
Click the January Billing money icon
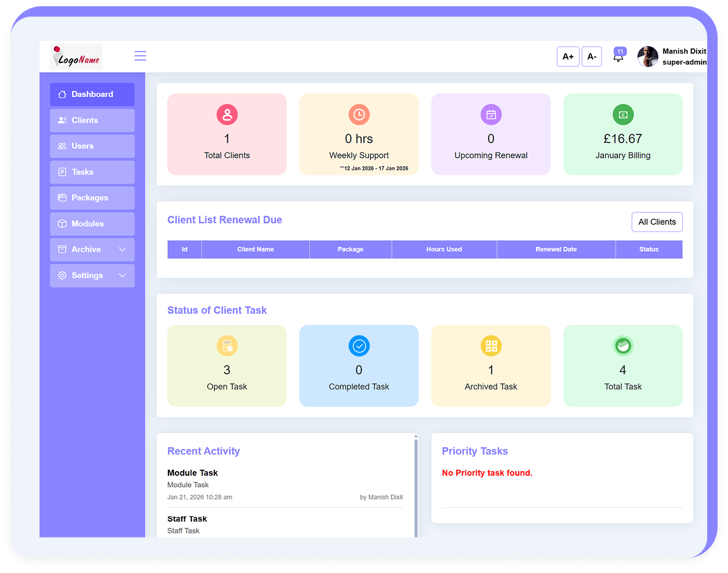click(x=623, y=114)
